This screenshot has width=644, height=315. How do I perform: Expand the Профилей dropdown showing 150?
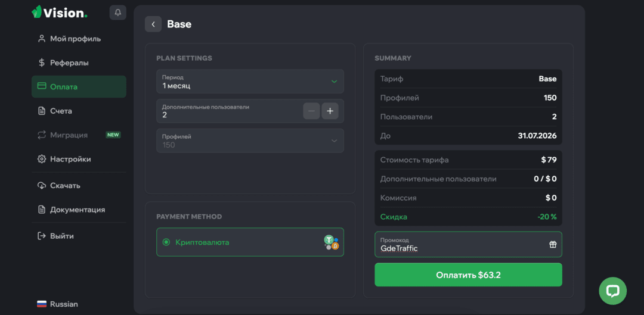(250, 141)
